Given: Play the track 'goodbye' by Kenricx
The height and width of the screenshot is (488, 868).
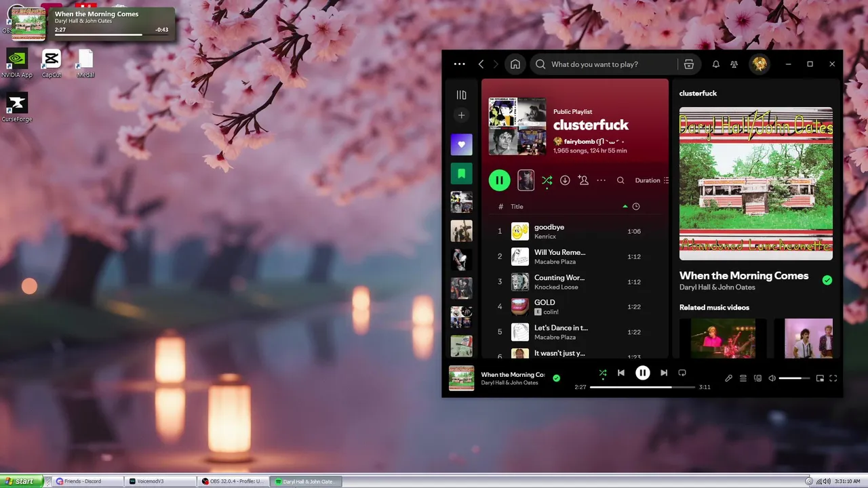Looking at the screenshot, I should 575,231.
